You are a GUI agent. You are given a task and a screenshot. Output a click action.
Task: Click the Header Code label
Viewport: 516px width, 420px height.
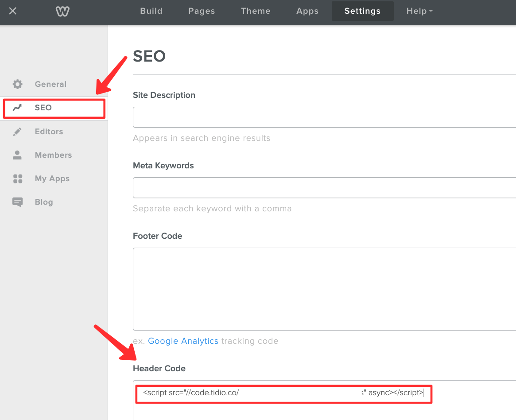[159, 368]
